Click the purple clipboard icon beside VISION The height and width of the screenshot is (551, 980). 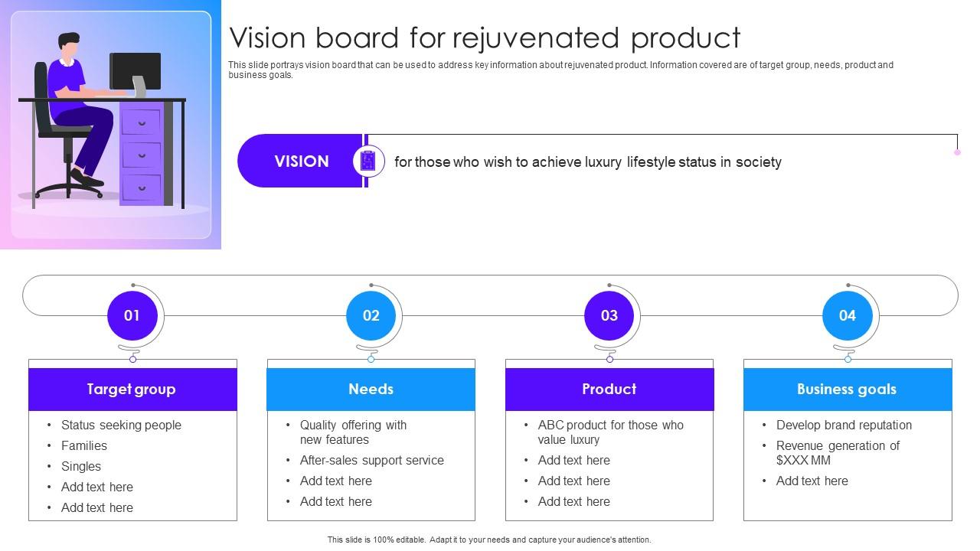click(367, 161)
